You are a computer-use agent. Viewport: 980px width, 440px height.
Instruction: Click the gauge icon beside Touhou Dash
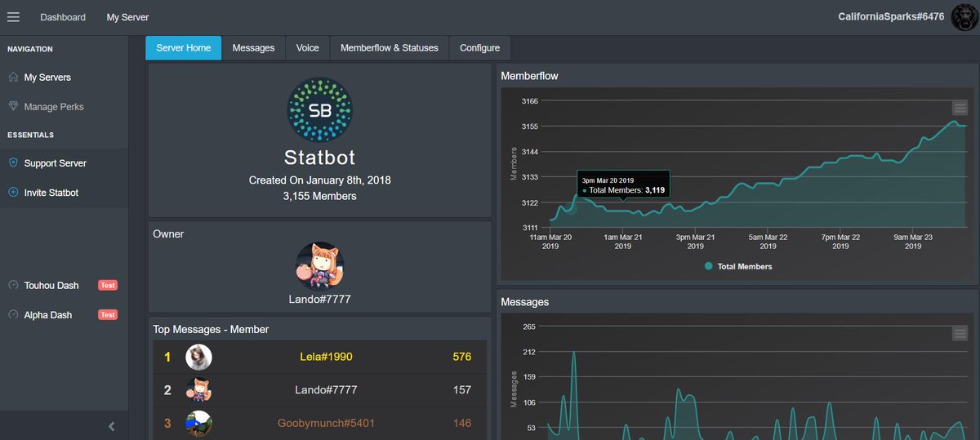click(x=12, y=285)
